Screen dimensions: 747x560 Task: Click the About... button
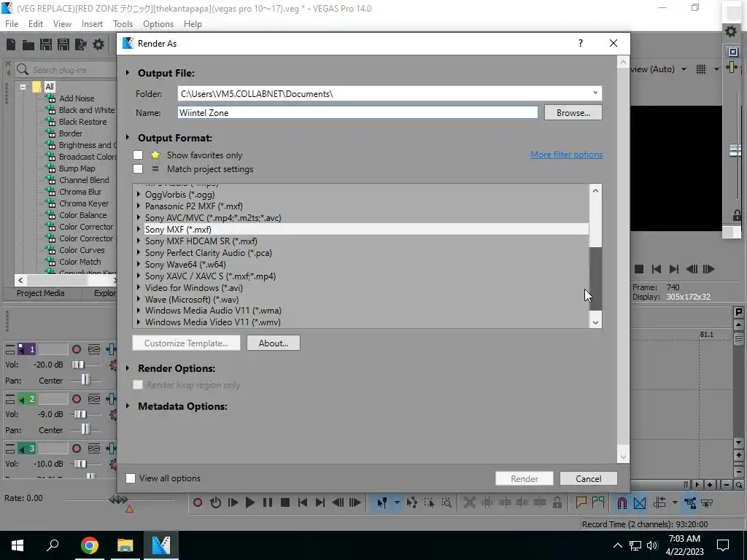click(x=274, y=343)
